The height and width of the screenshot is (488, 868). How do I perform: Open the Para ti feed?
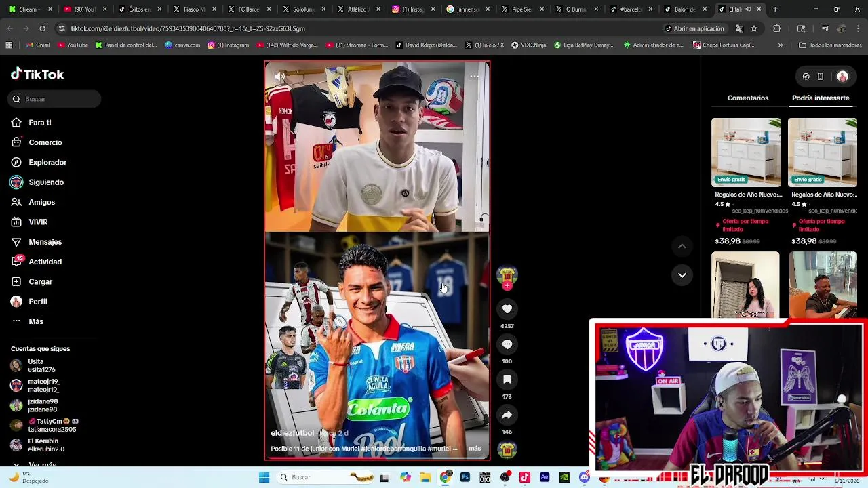click(x=31, y=123)
